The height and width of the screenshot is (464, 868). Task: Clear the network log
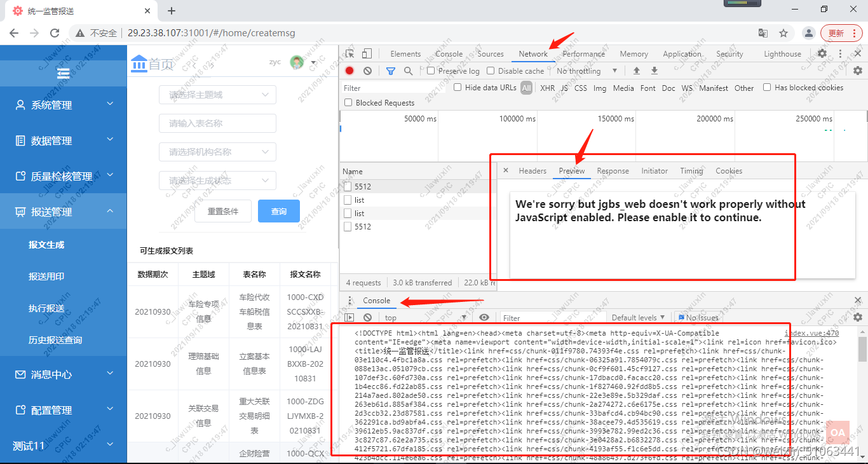click(367, 71)
